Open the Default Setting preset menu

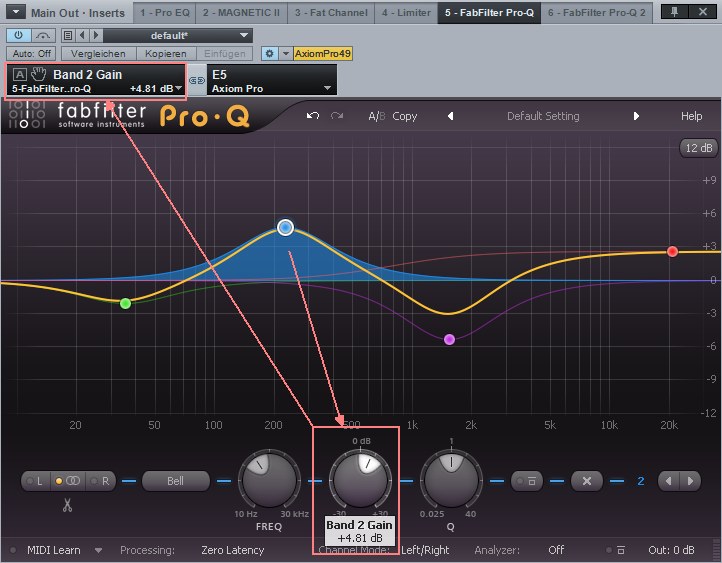point(543,116)
